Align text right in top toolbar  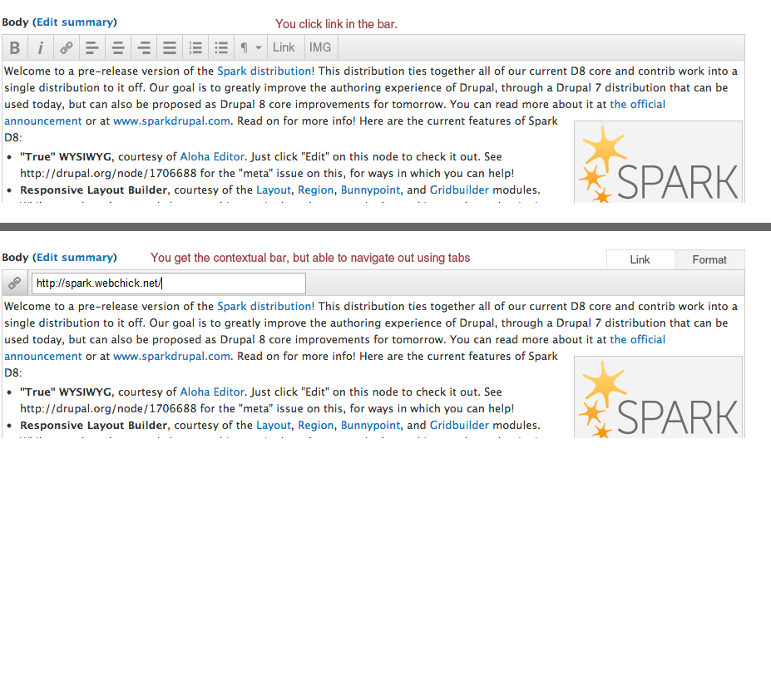pos(144,47)
